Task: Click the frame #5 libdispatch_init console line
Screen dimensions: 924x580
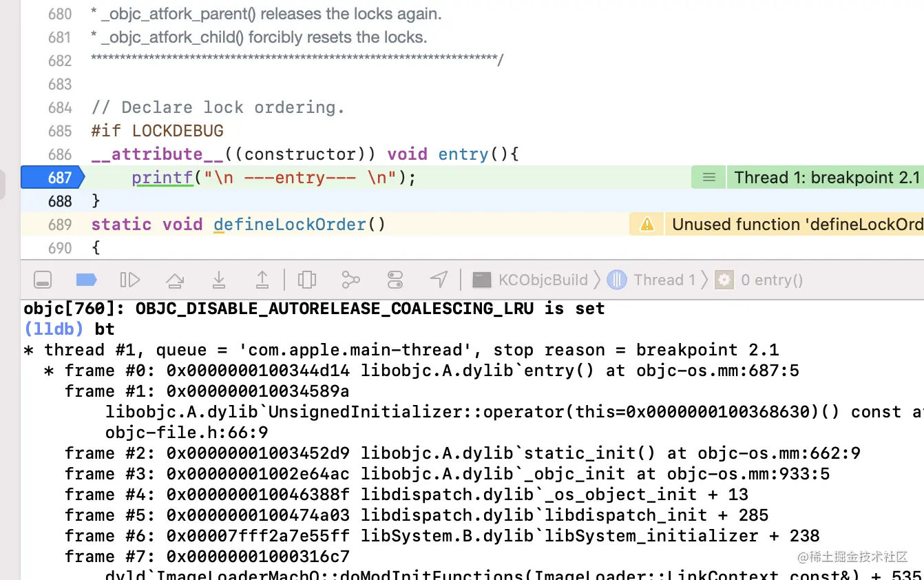Action: point(417,515)
